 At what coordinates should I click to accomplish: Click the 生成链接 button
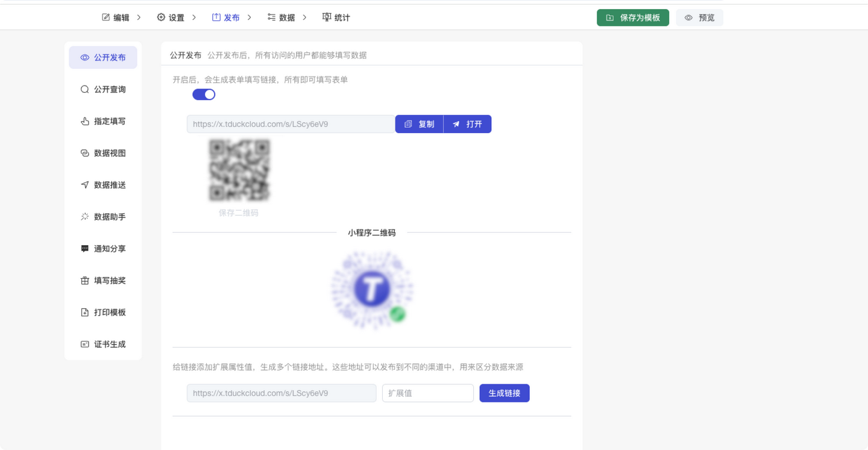pyautogui.click(x=505, y=393)
